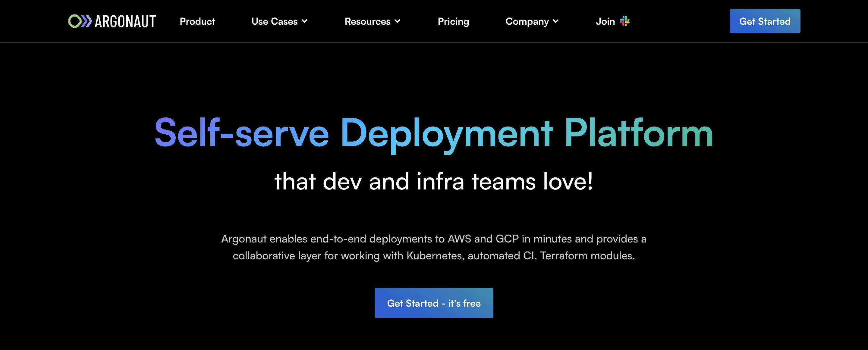
Task: Click the ARGONAUT wordmark text
Action: click(125, 22)
